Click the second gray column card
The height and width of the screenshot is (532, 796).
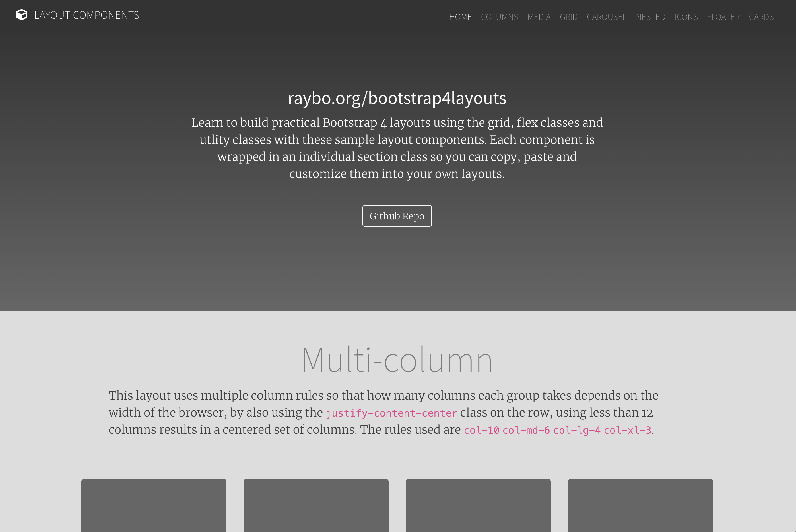point(316,505)
